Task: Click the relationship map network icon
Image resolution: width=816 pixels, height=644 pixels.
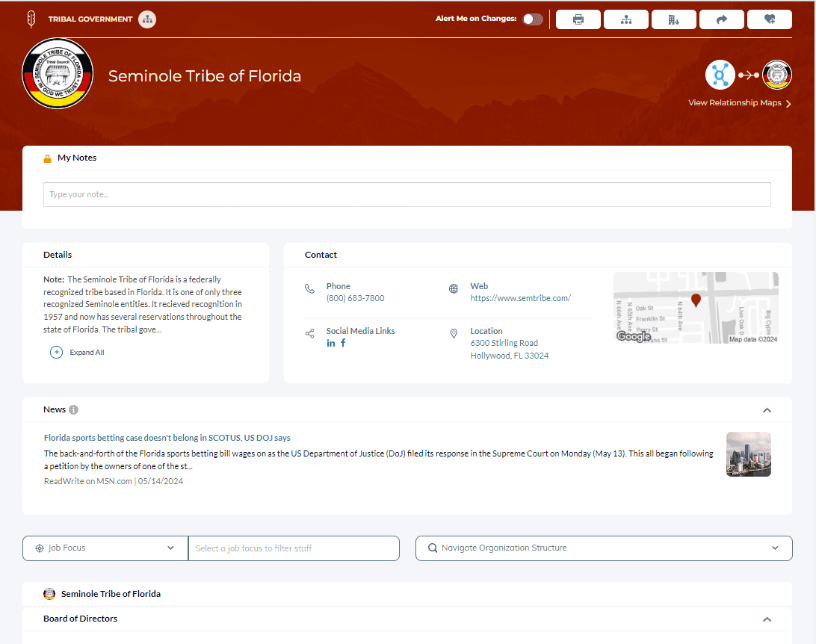Action: (x=720, y=75)
